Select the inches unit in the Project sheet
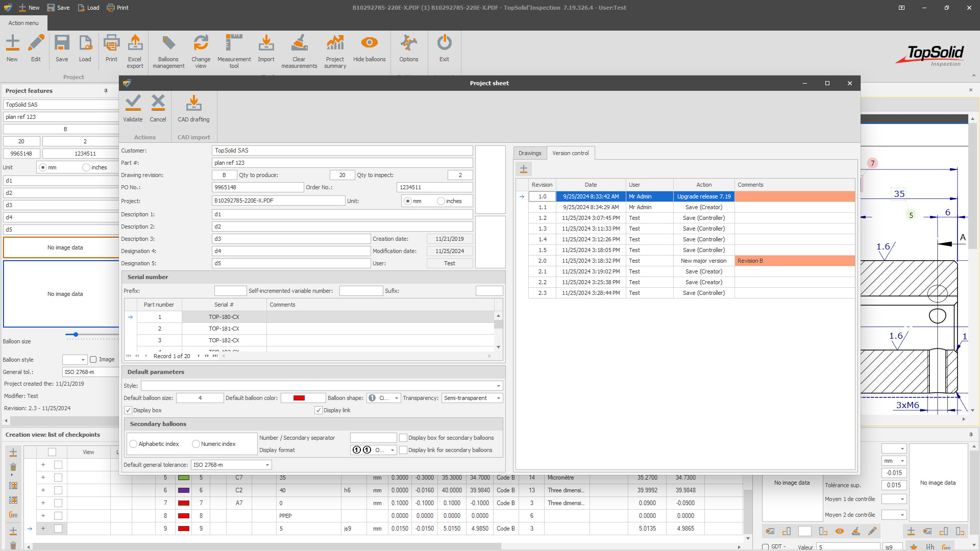 [441, 201]
